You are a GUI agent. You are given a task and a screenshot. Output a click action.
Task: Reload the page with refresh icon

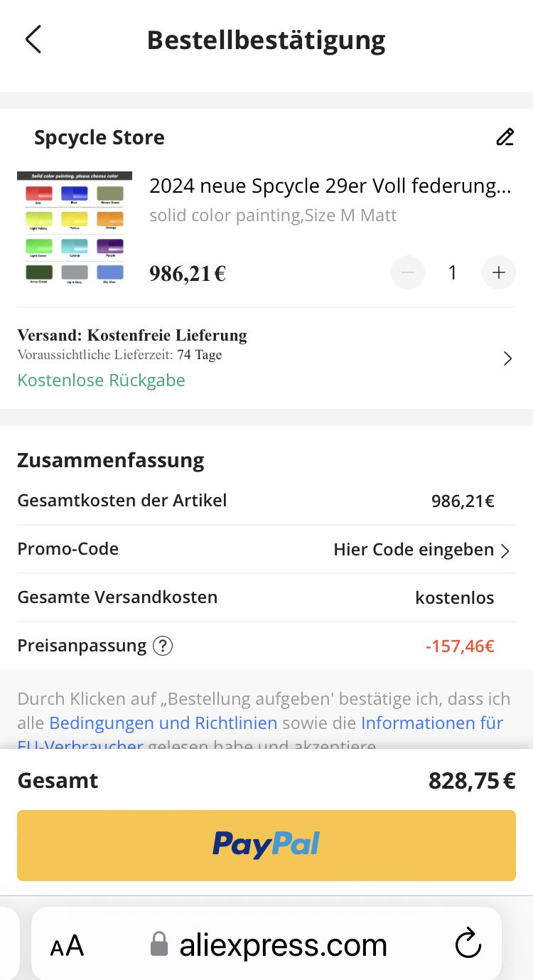click(468, 944)
